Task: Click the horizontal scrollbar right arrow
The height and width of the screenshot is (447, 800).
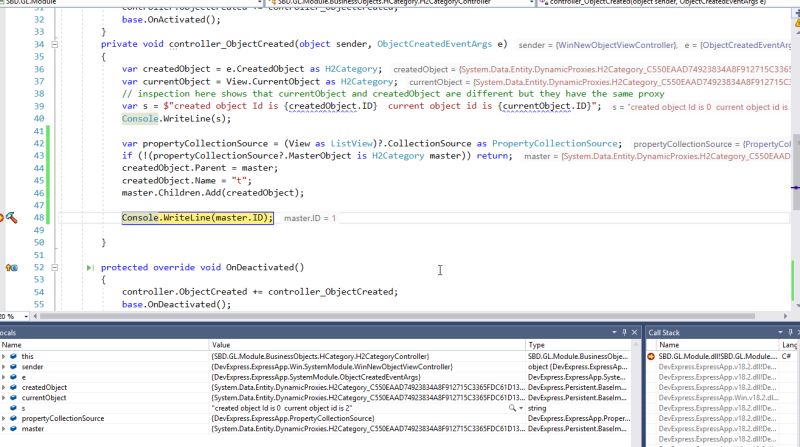Action: pyautogui.click(x=786, y=316)
